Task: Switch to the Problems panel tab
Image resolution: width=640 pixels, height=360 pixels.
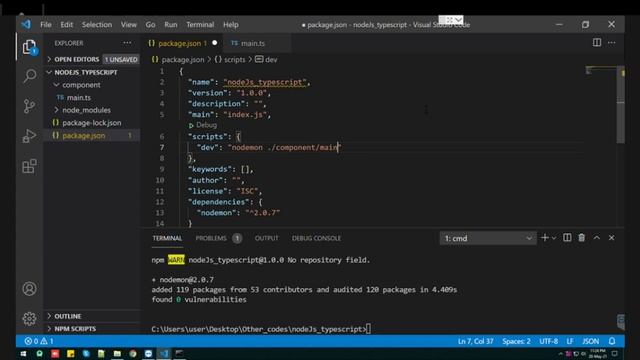Action: tap(218, 238)
